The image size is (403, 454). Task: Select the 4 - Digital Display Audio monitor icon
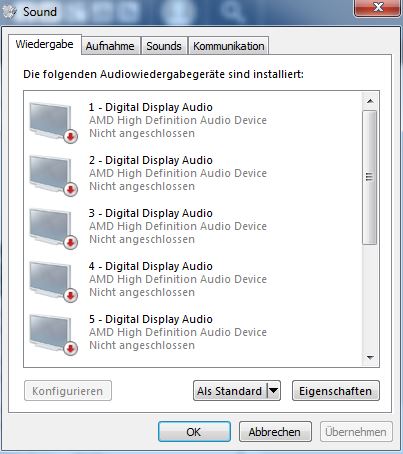point(53,281)
